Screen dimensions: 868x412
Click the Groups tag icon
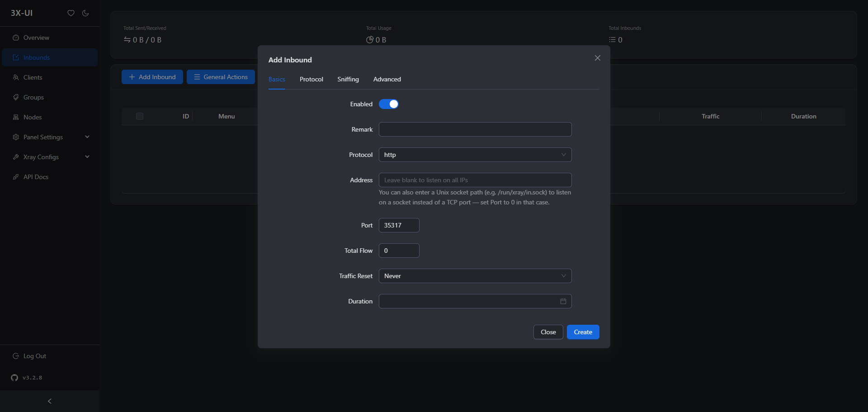(x=16, y=97)
